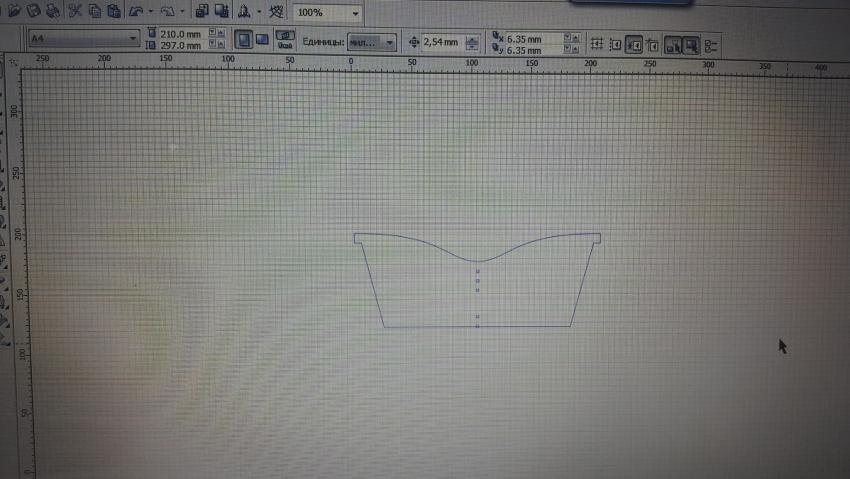The height and width of the screenshot is (479, 850).
Task: Click the nudge offset 2,54 mm field
Action: [441, 42]
